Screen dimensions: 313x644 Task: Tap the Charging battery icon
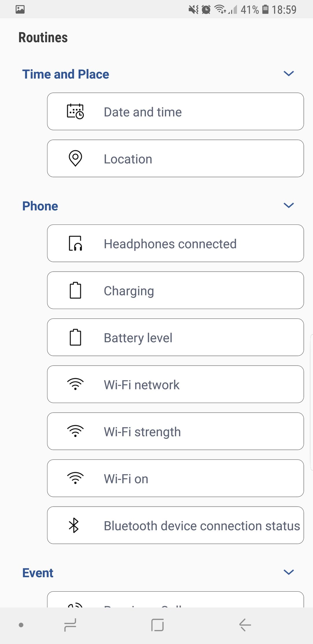click(75, 290)
